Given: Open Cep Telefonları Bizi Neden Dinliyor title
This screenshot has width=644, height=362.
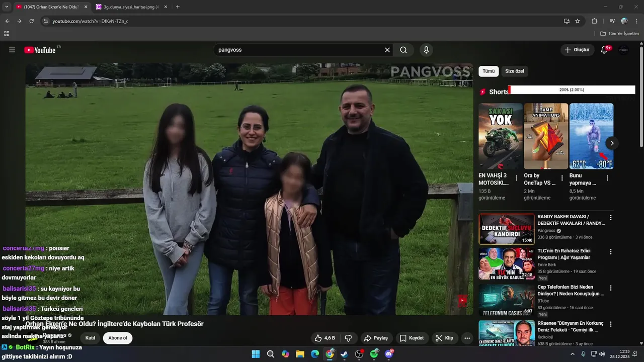Looking at the screenshot, I should (x=571, y=290).
